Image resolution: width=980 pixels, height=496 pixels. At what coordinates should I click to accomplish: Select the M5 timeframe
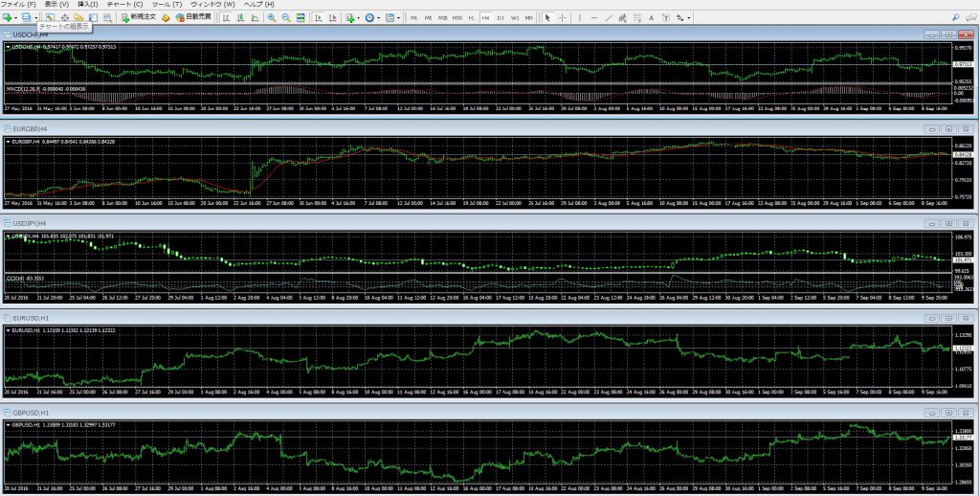click(x=428, y=17)
